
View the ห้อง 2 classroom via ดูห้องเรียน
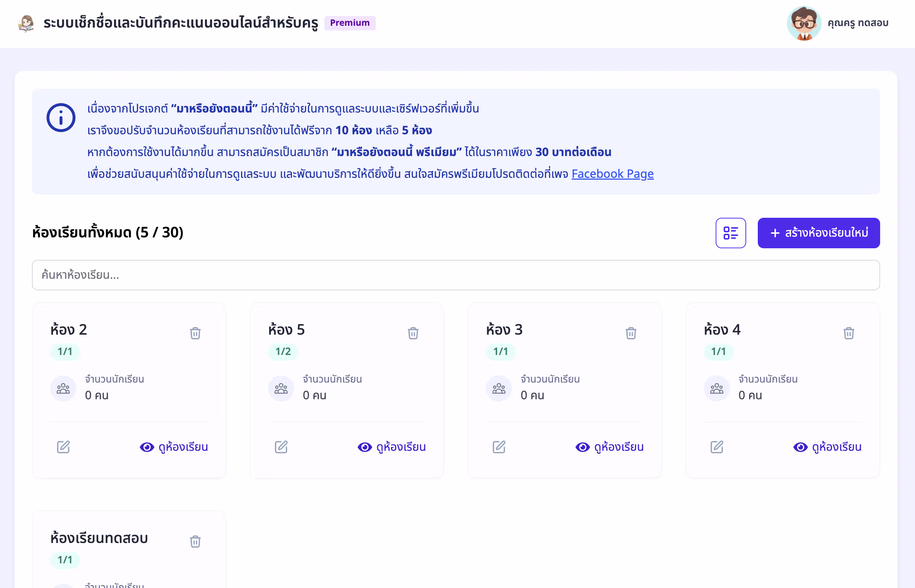coord(174,447)
